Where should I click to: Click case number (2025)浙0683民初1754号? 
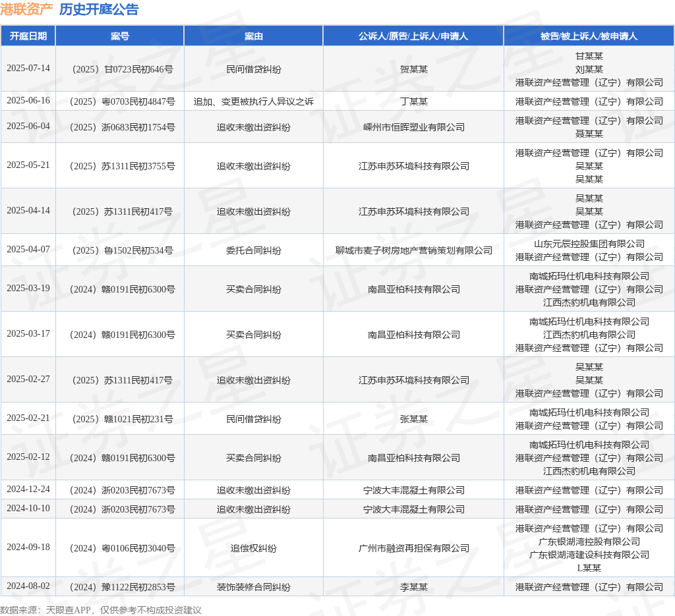(122, 127)
